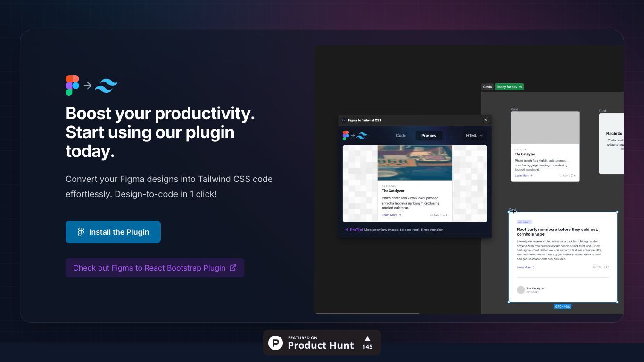Click the plugin title bar icon
This screenshot has width=644, height=362.
344,120
